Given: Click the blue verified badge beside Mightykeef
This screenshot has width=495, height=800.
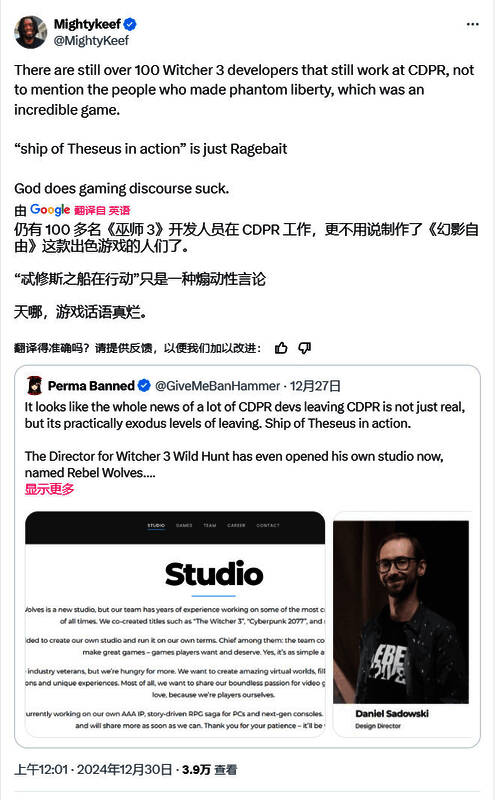Looking at the screenshot, I should 130,23.
